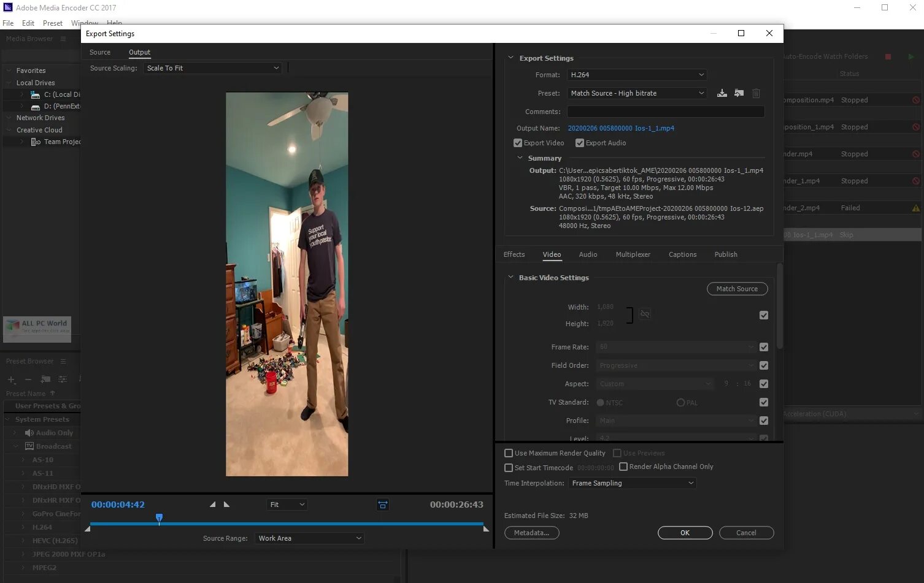
Task: Open the Format H.264 dropdown
Action: (637, 75)
